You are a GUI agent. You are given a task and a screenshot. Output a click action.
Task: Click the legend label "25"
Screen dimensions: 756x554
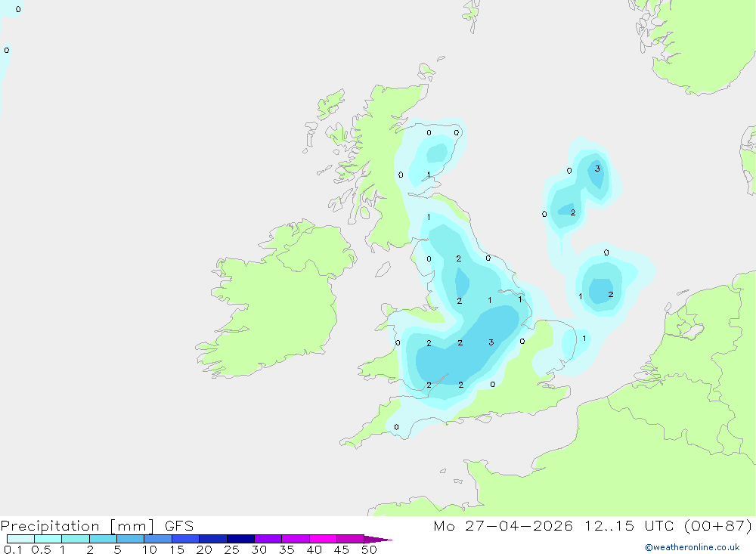(231, 549)
